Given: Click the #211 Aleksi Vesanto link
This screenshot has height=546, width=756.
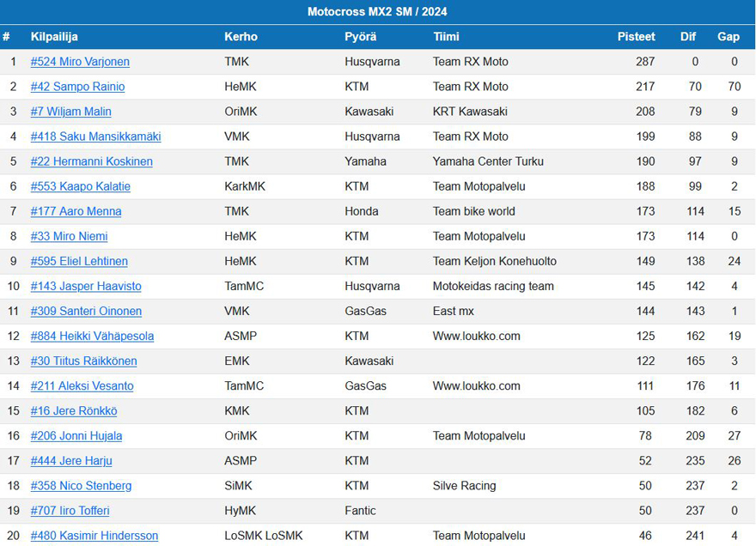Looking at the screenshot, I should pyautogui.click(x=82, y=385).
